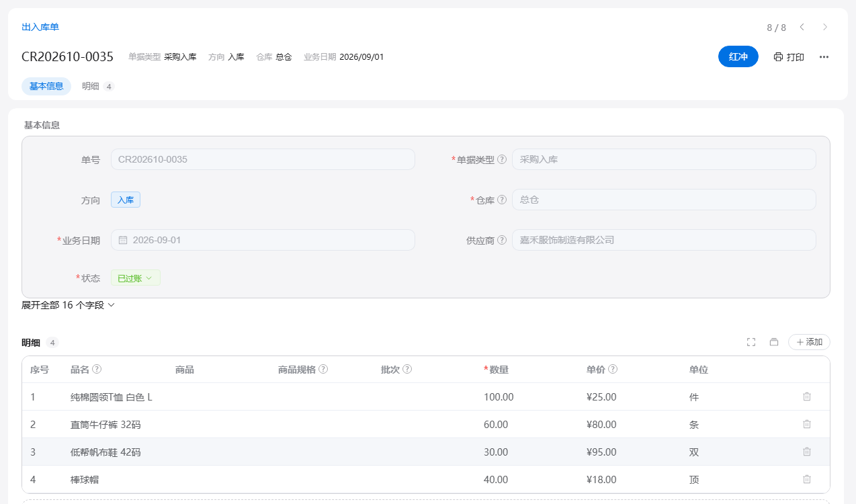Go to previous record arrow
The image size is (856, 504).
coord(802,27)
